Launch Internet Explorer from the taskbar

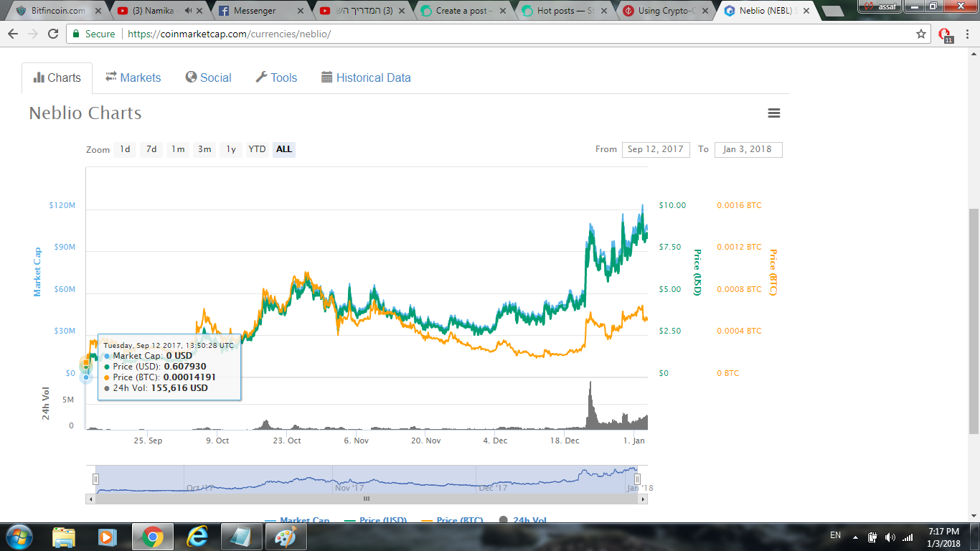tap(197, 537)
